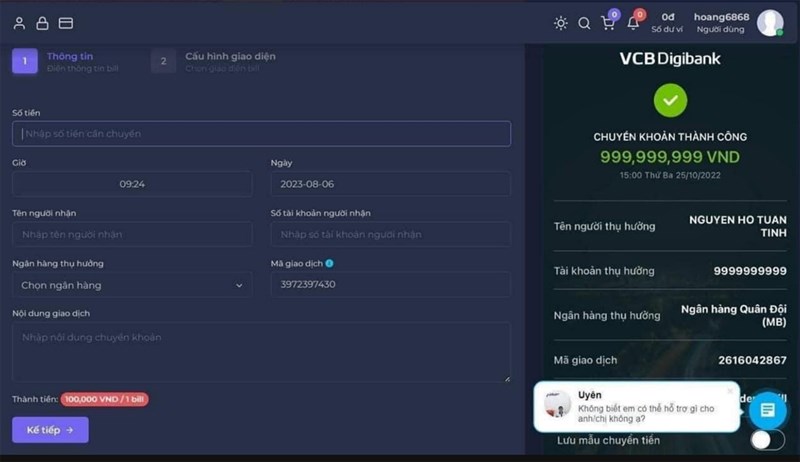Click the Giờ time field 09:24
This screenshot has width=800, height=462.
132,184
